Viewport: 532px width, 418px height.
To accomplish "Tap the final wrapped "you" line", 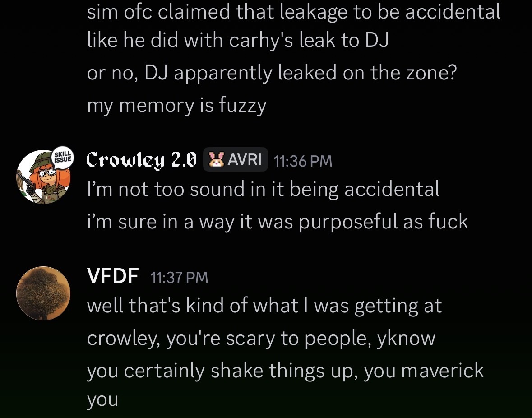I will pos(102,400).
